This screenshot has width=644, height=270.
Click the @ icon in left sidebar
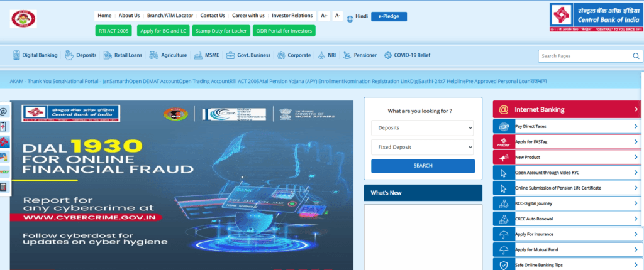click(4, 111)
